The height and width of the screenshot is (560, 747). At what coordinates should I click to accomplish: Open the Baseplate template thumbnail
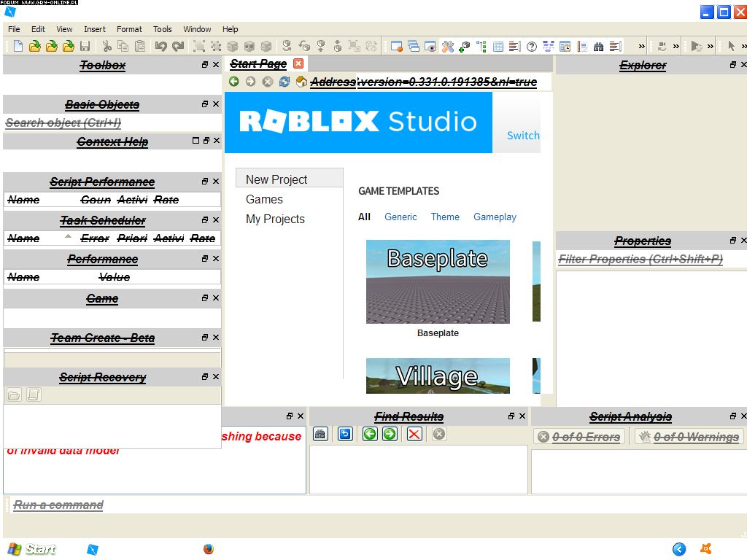click(438, 281)
